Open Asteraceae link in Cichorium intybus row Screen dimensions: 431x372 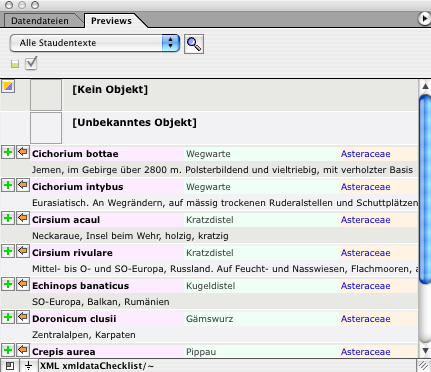[365, 187]
